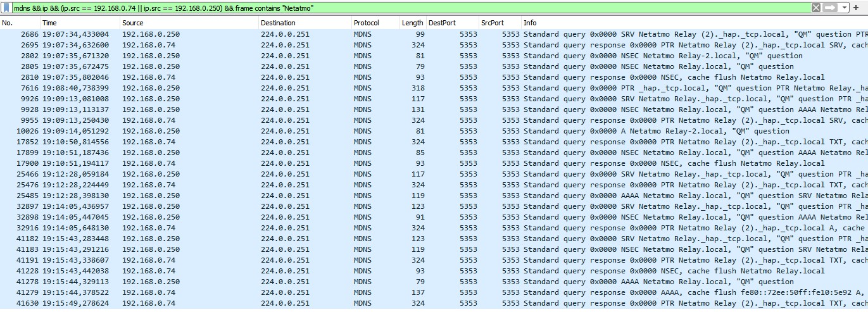Select length 318 in packet 7616

pyautogui.click(x=418, y=88)
